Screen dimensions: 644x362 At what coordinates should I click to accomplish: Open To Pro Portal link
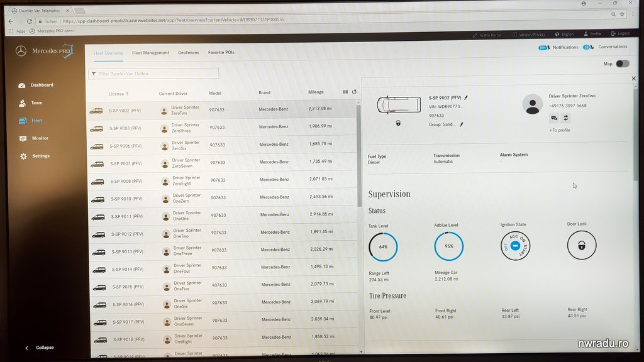[x=487, y=35]
